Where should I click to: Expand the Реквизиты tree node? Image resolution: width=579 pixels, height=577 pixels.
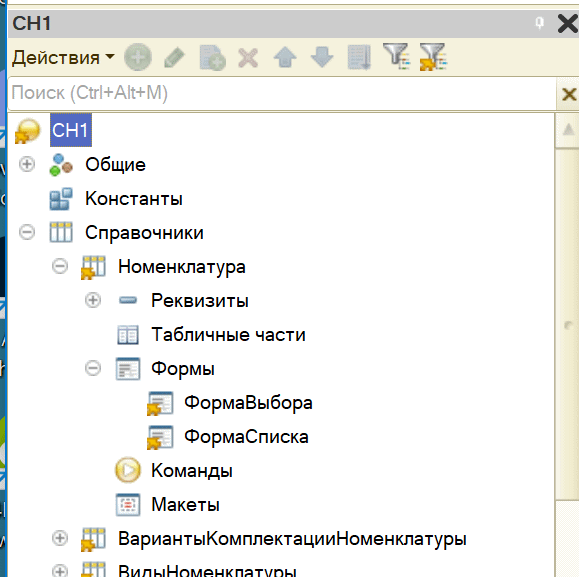[x=93, y=300]
